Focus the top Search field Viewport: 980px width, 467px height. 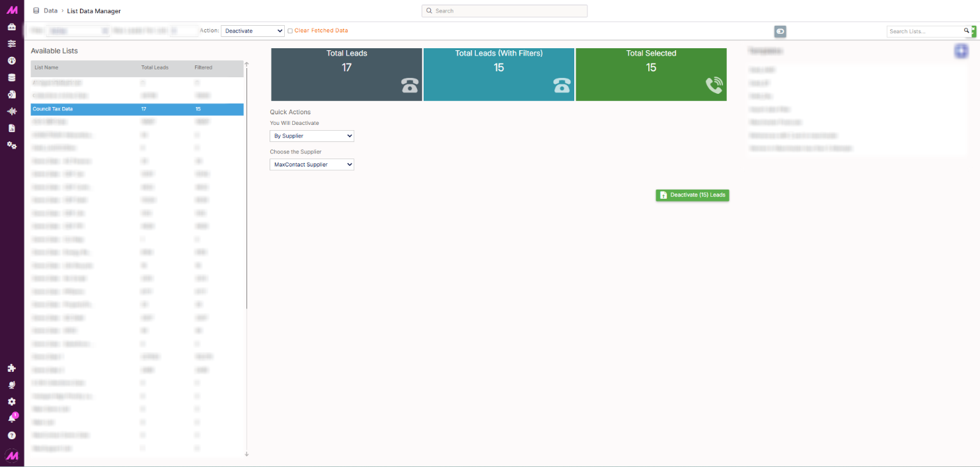pyautogui.click(x=504, y=11)
